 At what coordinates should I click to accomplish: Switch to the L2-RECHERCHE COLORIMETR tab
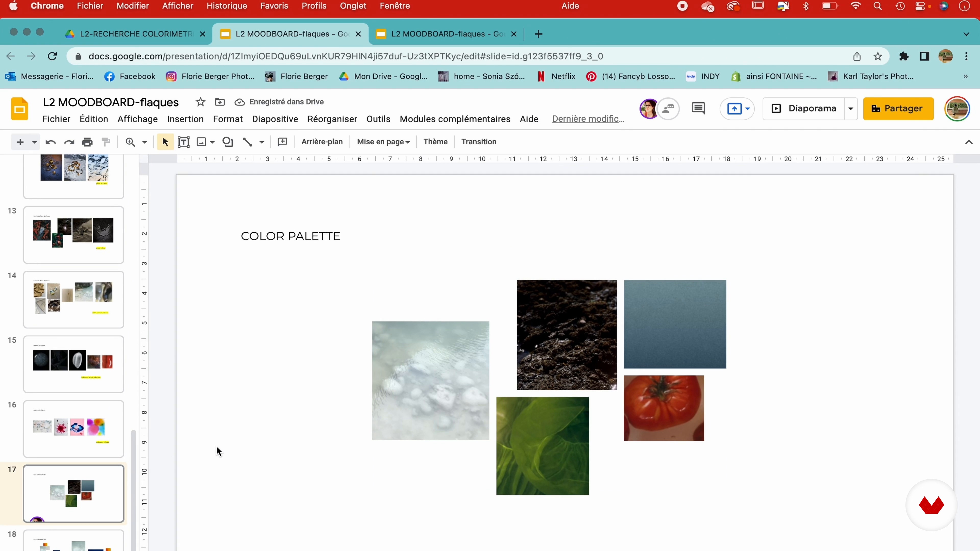pyautogui.click(x=136, y=34)
